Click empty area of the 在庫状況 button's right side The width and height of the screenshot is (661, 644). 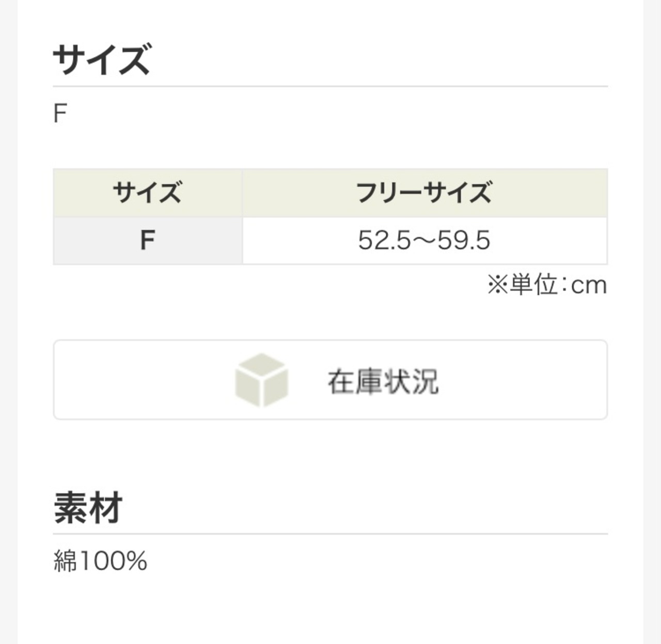pos(522,380)
